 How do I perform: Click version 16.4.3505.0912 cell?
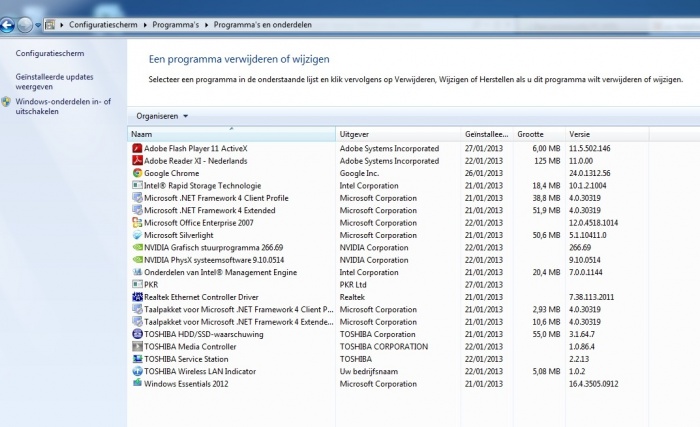(593, 384)
